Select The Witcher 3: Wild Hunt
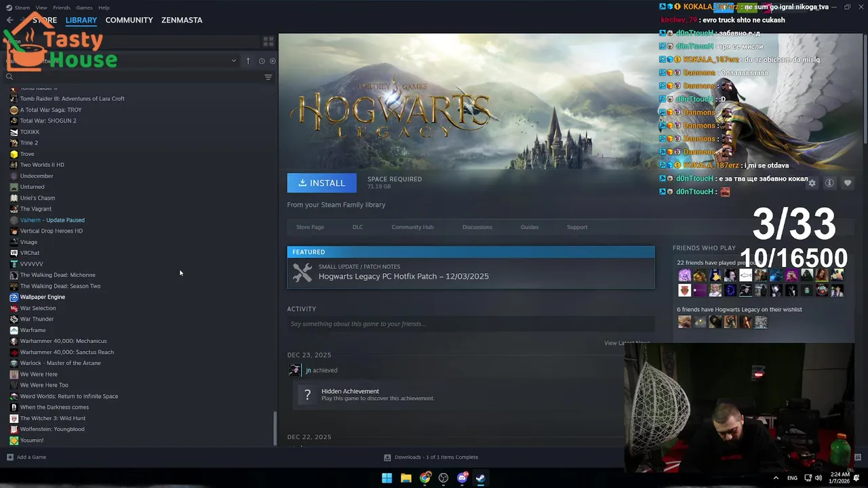868x488 pixels. (x=53, y=418)
